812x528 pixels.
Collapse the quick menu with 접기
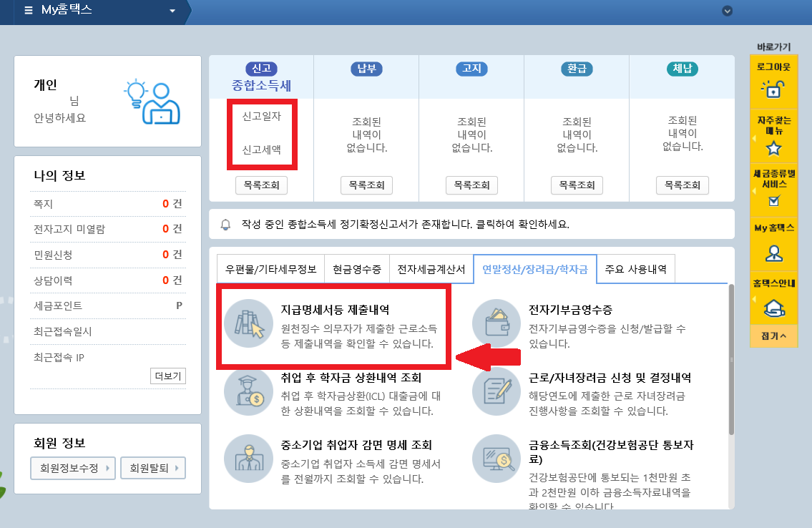(x=773, y=336)
